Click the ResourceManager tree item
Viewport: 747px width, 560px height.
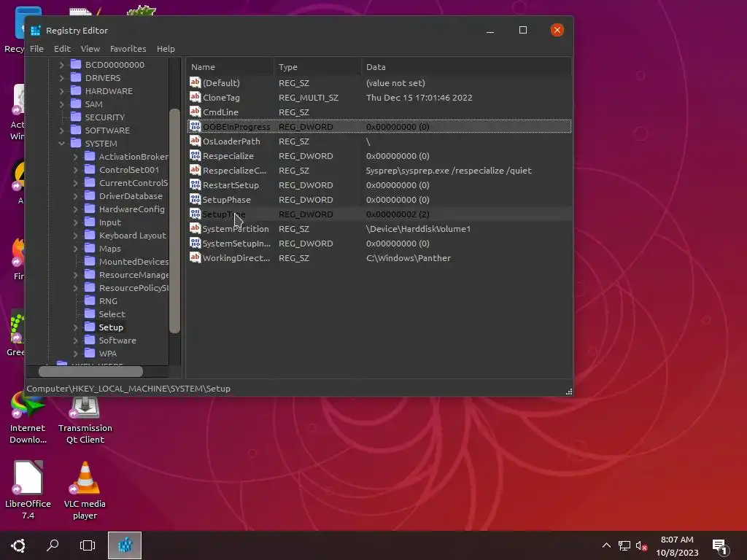point(133,275)
